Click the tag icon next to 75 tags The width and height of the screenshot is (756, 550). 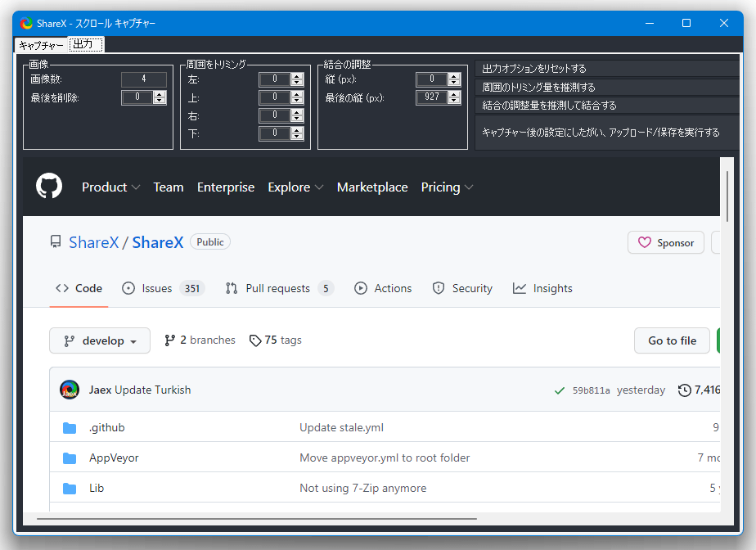click(x=255, y=340)
